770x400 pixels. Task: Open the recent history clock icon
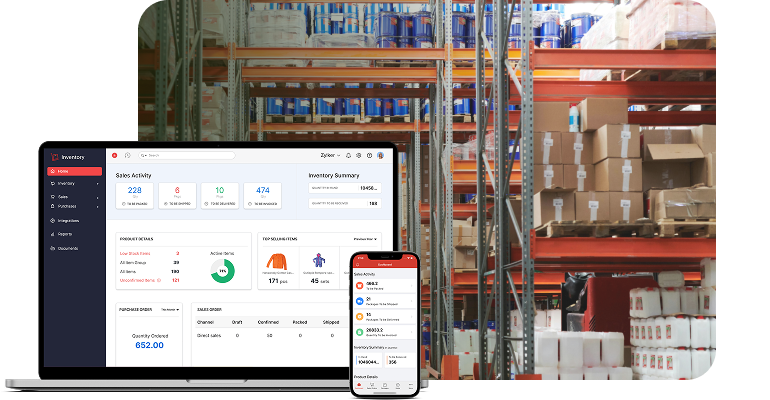127,155
